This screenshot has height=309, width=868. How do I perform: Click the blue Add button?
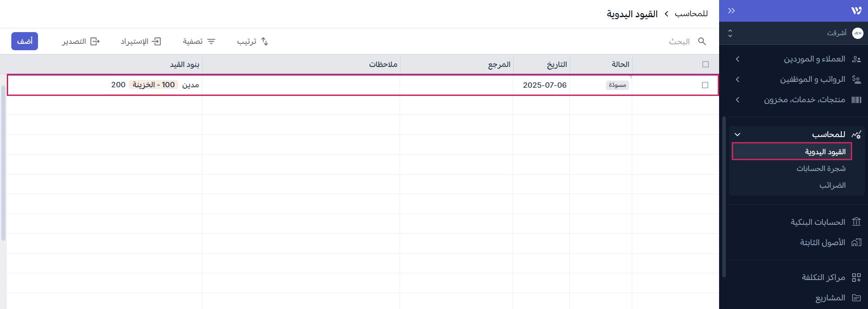tap(24, 41)
